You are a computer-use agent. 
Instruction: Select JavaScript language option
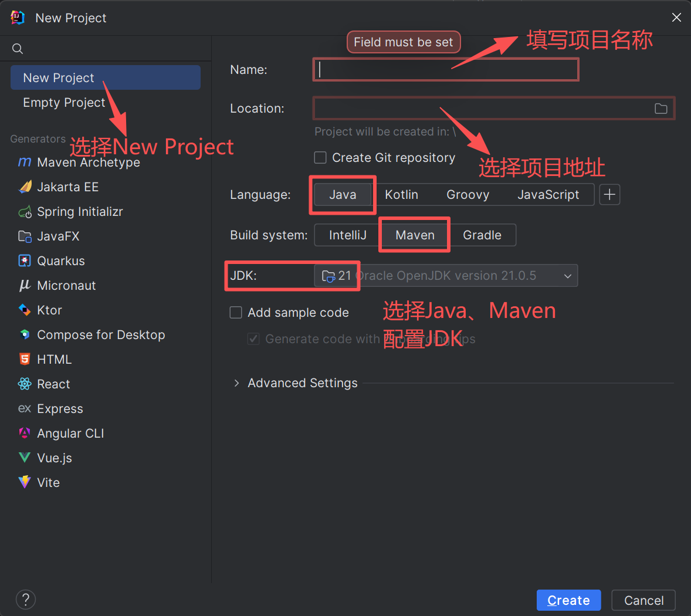(548, 195)
